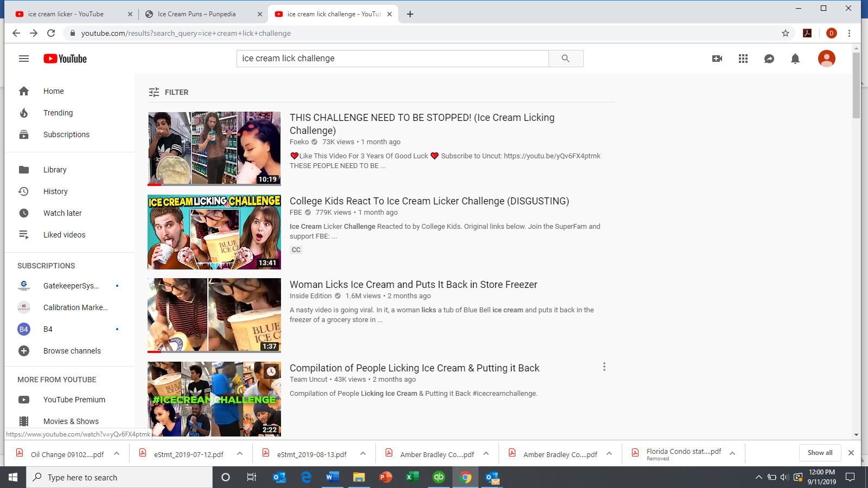The image size is (868, 488).
Task: Open THIS CHALLENGE NEED TO BE STOPPED video title
Action: 422,124
